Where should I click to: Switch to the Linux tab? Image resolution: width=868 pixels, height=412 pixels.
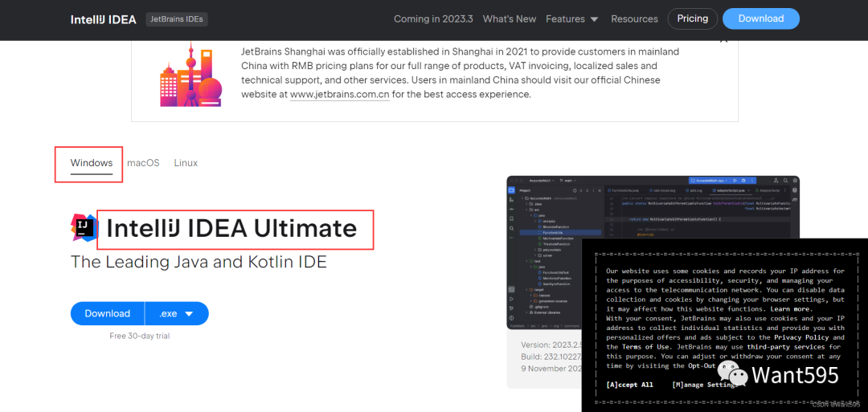[186, 163]
